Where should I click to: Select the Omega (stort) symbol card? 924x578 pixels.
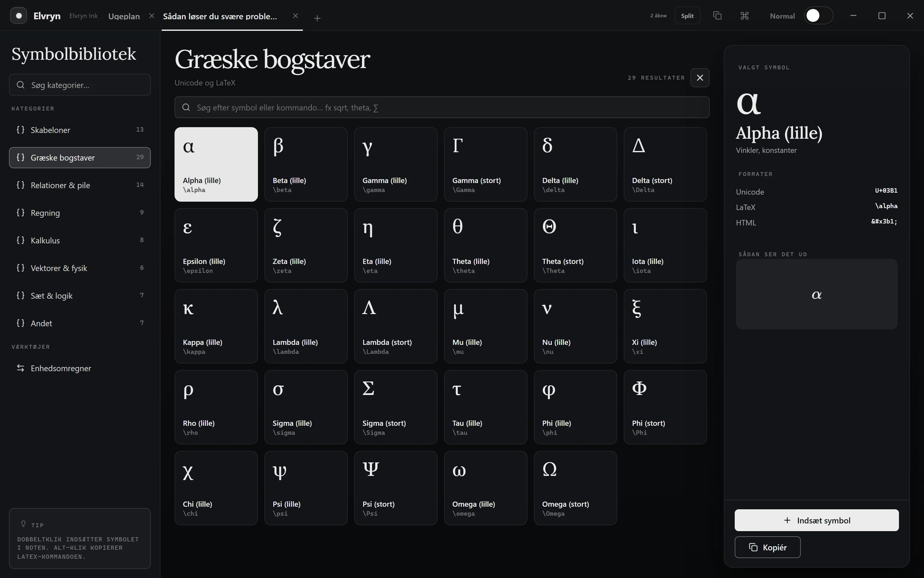(575, 488)
